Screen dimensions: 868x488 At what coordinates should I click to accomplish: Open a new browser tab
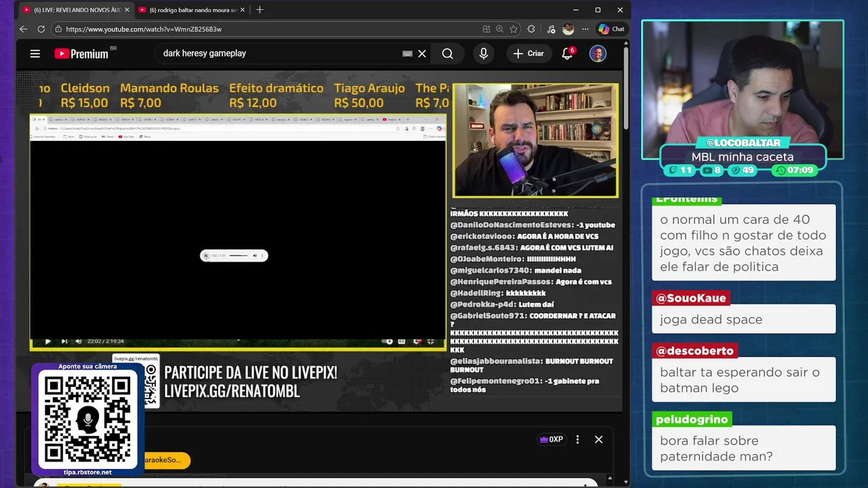pos(259,10)
